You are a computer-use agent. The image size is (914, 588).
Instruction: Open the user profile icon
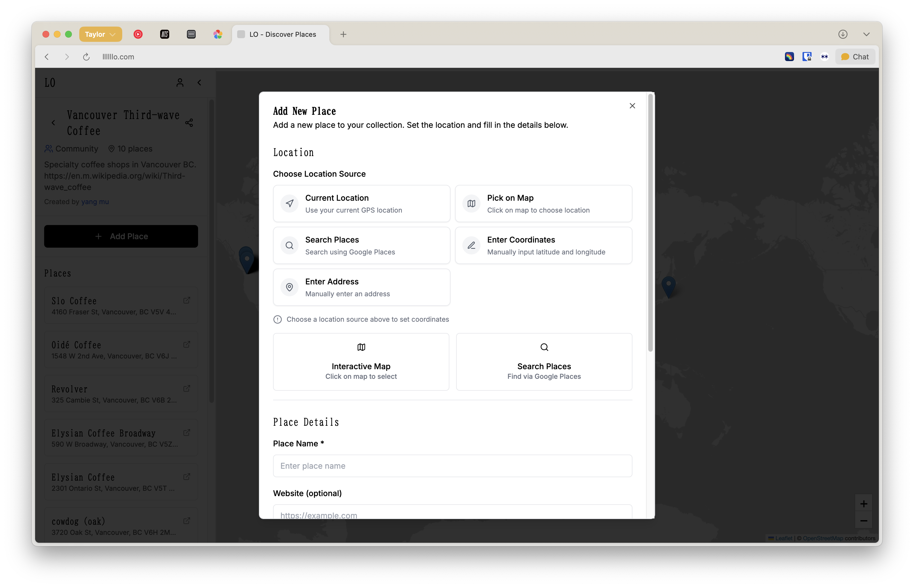click(180, 83)
